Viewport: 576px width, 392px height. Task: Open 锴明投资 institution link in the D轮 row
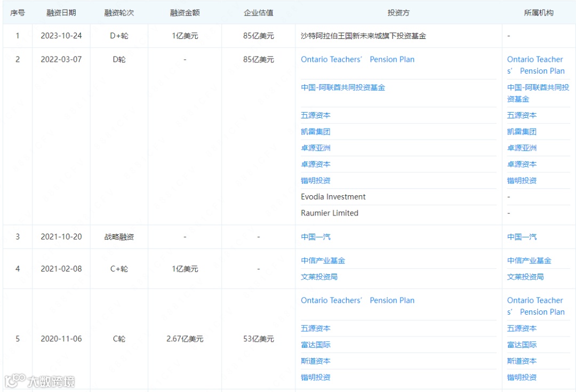[x=522, y=180]
